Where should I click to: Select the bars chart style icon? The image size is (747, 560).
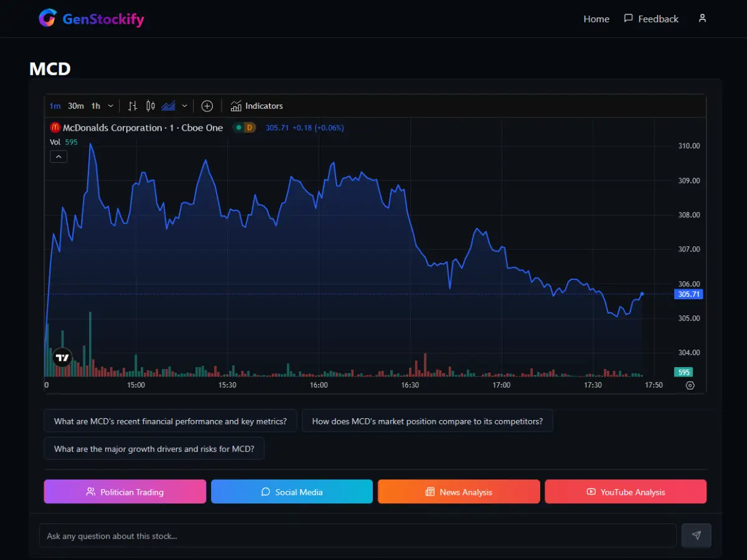132,106
